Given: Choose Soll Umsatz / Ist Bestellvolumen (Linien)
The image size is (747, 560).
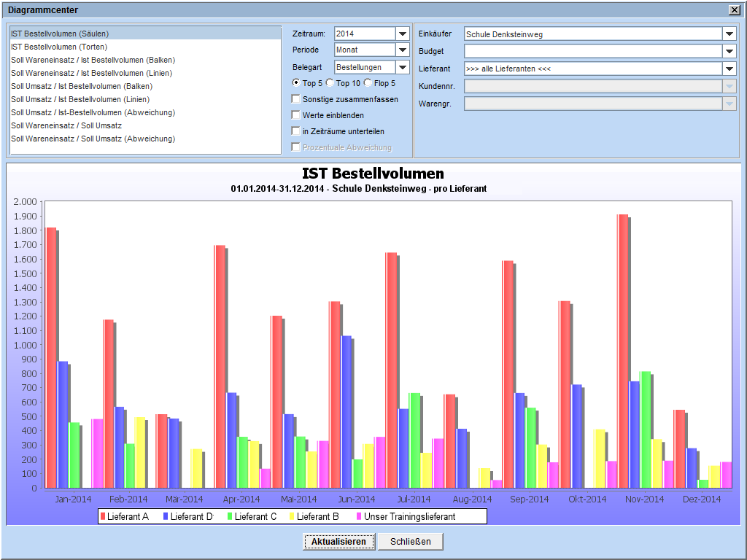Looking at the screenshot, I should tap(80, 99).
